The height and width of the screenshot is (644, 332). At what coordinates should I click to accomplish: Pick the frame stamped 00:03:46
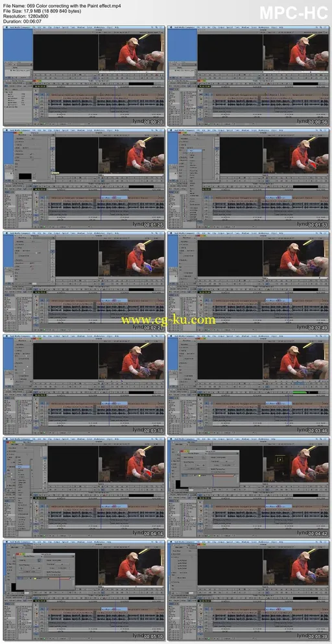point(248,385)
